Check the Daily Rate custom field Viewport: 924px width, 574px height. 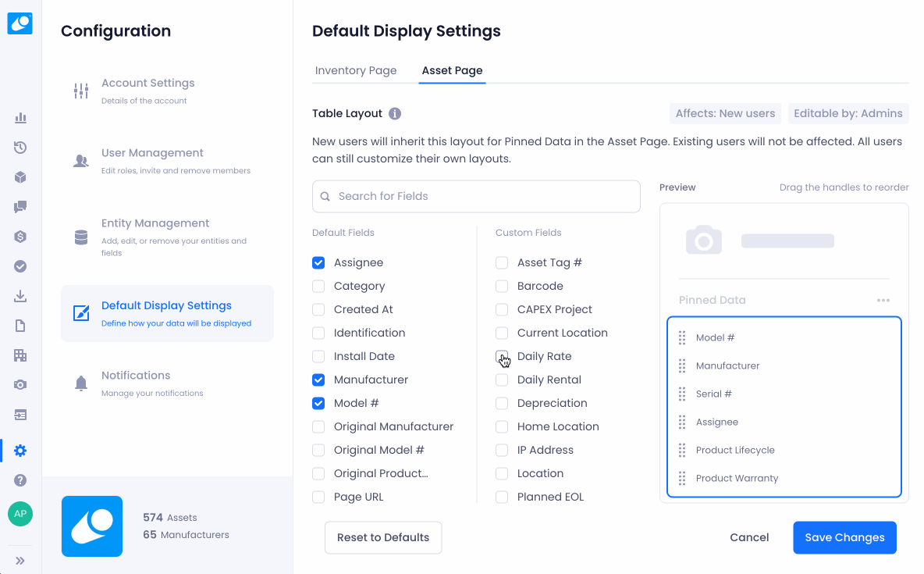tap(502, 356)
